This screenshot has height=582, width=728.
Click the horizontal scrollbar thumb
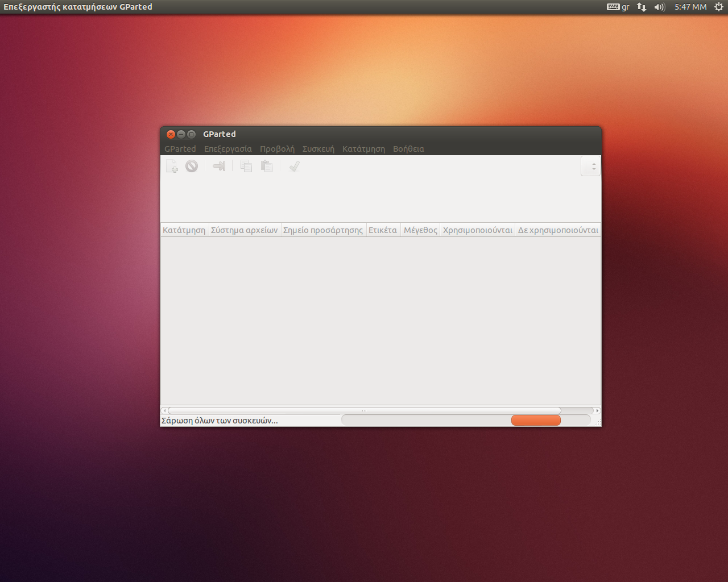click(364, 410)
